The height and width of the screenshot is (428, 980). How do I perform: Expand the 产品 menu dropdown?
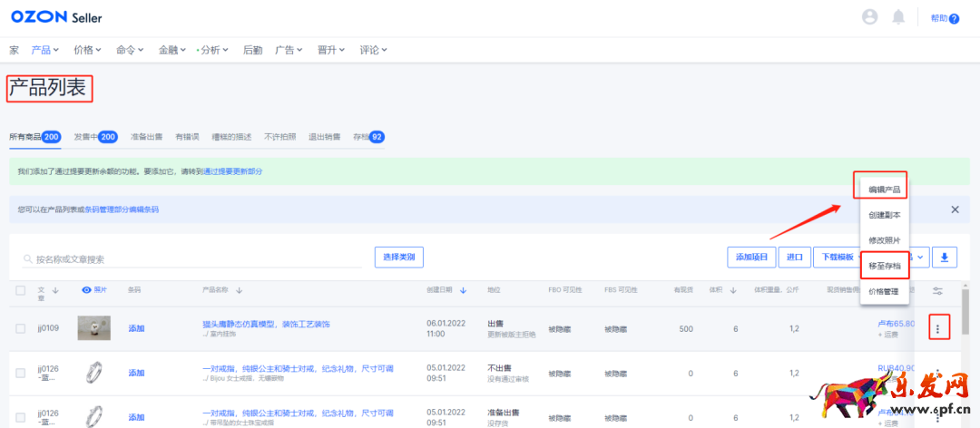[44, 50]
